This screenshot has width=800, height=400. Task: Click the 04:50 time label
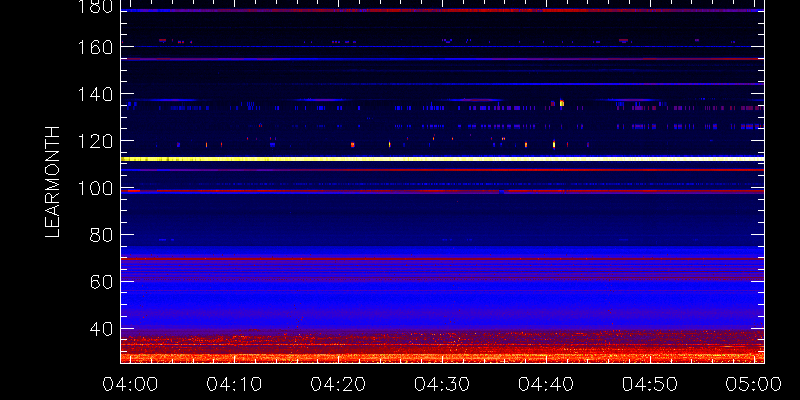650,384
